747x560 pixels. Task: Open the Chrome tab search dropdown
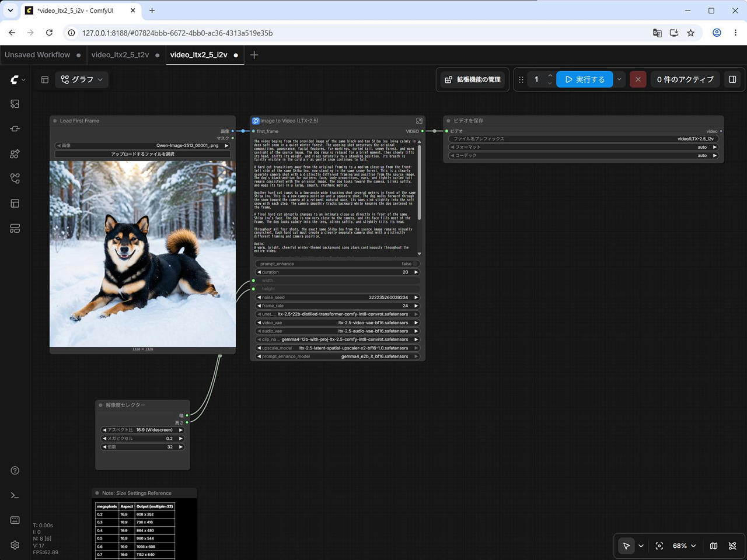(x=11, y=10)
